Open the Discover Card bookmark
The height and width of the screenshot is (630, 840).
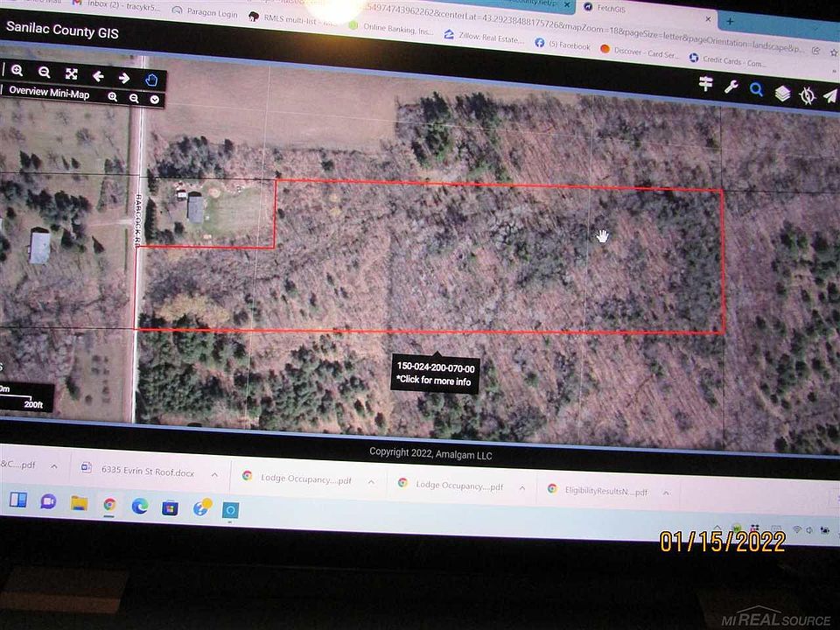(x=639, y=52)
